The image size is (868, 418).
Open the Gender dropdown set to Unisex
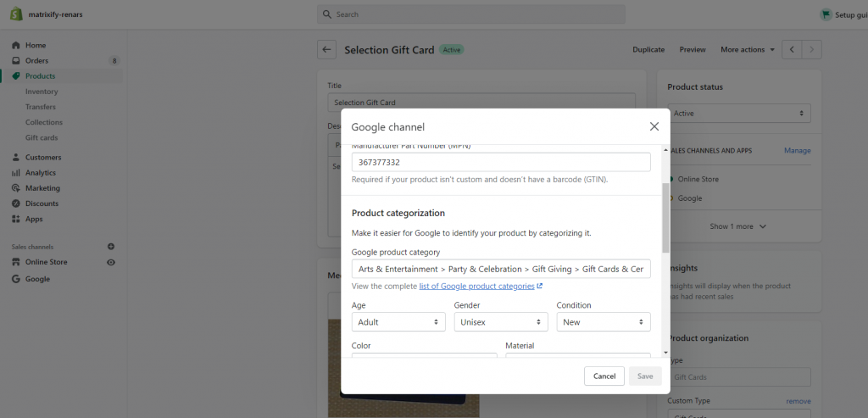pos(501,321)
